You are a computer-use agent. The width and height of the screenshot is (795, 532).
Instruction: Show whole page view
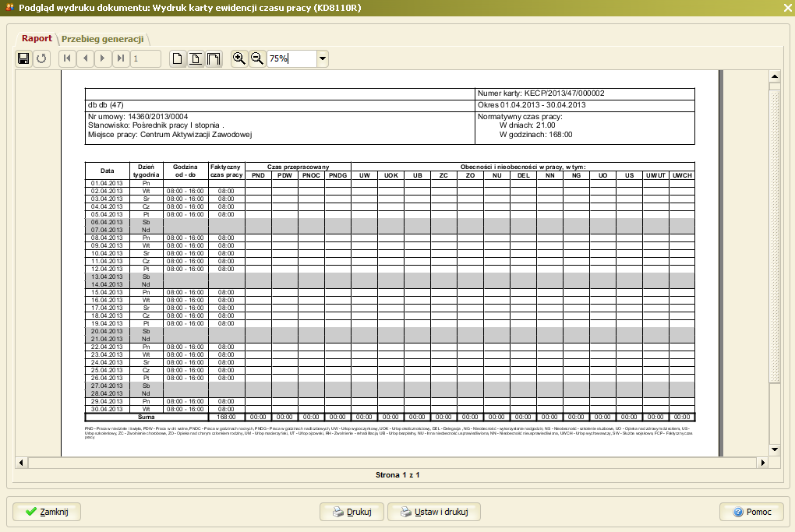tap(177, 58)
